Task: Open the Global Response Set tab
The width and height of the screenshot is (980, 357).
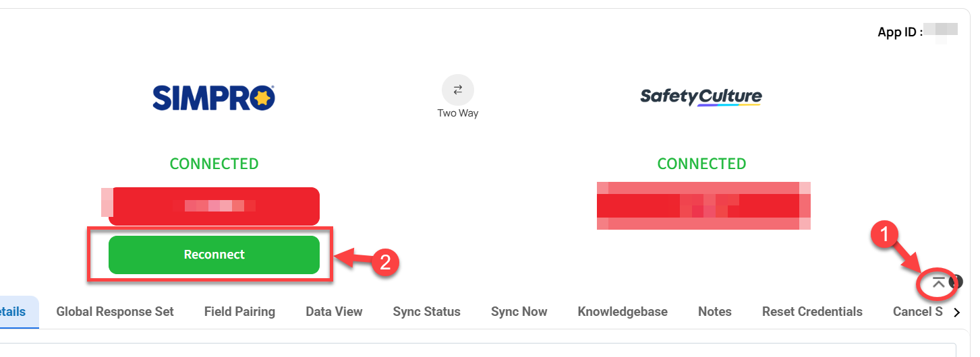Action: coord(115,312)
